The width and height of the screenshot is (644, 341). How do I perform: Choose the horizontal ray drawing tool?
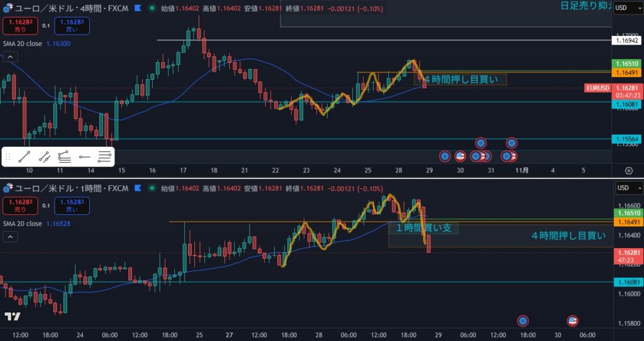tap(85, 157)
